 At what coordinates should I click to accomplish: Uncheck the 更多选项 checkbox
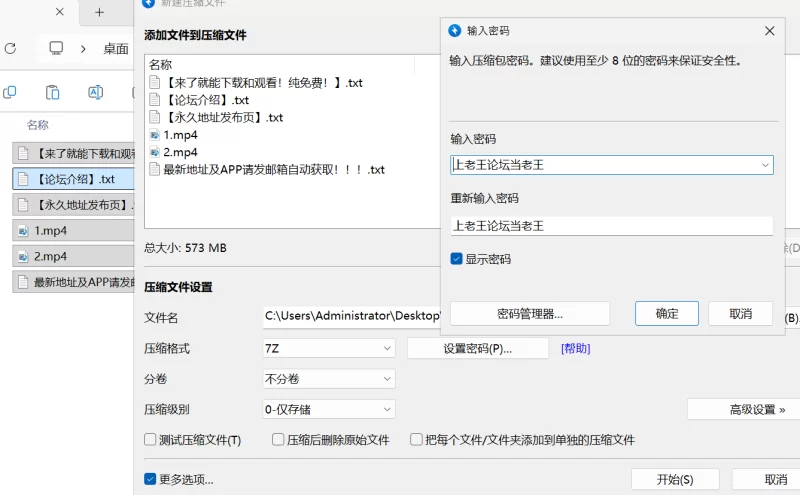(x=151, y=479)
